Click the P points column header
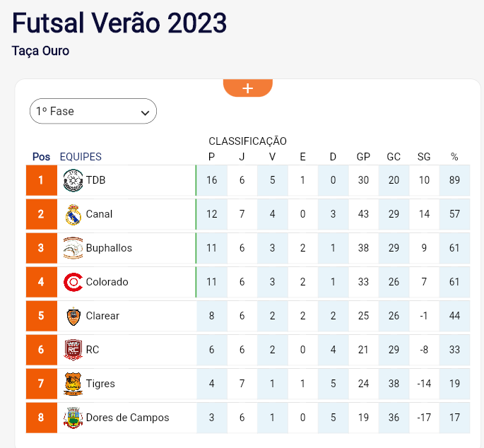Screen dimensions: 484x448 click(x=211, y=157)
